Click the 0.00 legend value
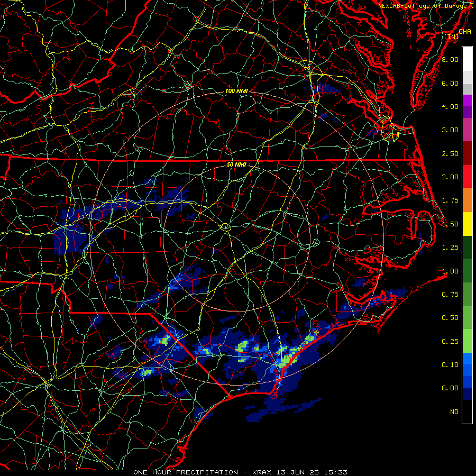This screenshot has height=476, width=476. (450, 388)
